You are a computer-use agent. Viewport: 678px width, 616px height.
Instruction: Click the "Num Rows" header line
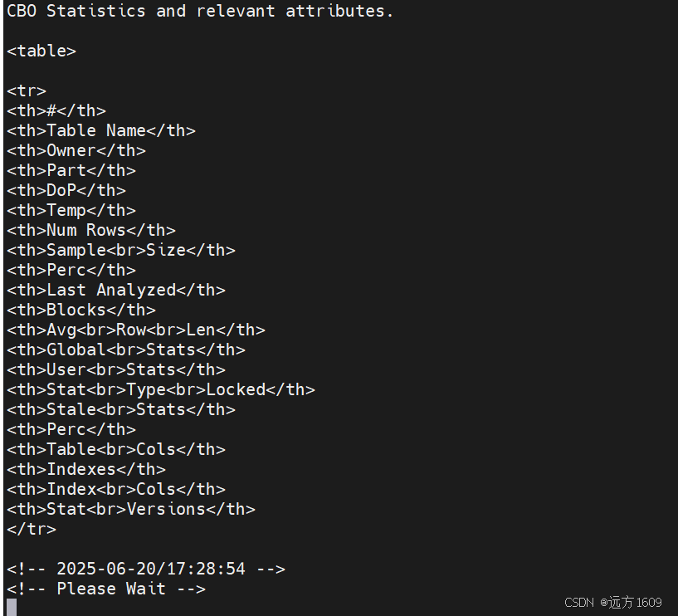(91, 230)
